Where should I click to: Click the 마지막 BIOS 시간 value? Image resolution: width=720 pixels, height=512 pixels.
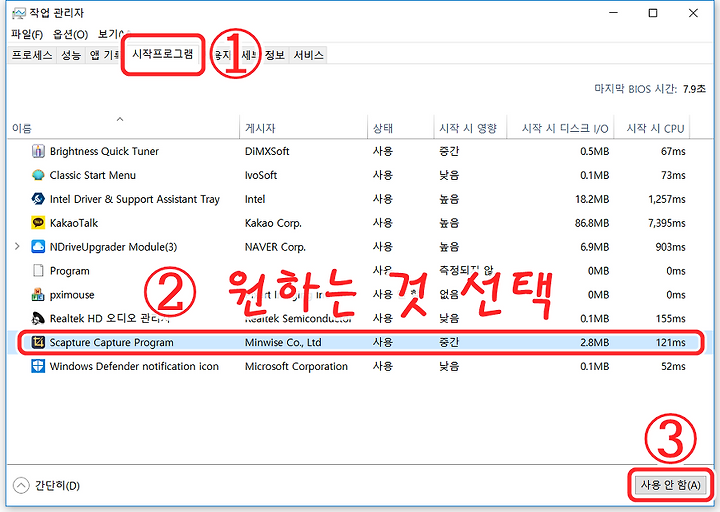pyautogui.click(x=694, y=89)
